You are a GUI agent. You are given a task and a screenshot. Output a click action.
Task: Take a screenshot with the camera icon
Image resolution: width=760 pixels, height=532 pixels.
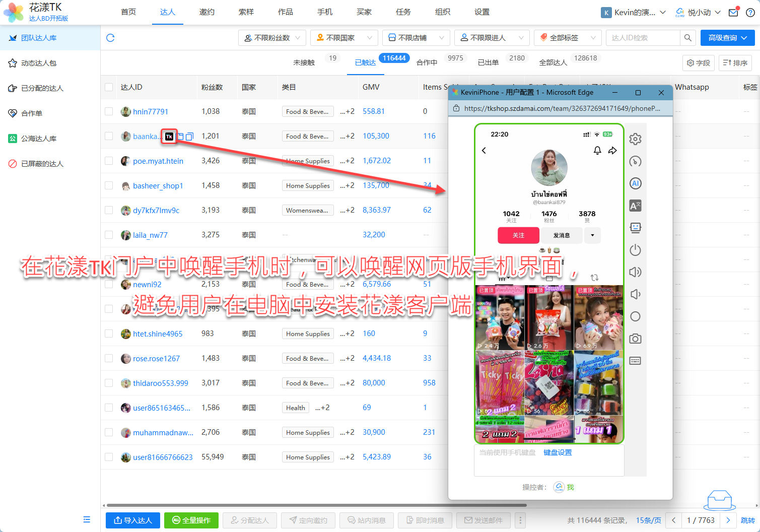pyautogui.click(x=635, y=339)
